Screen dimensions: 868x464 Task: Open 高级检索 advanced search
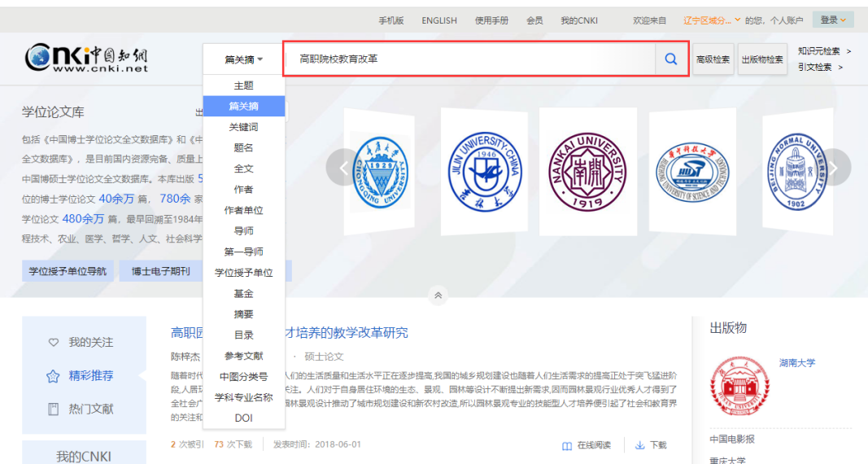coord(713,59)
